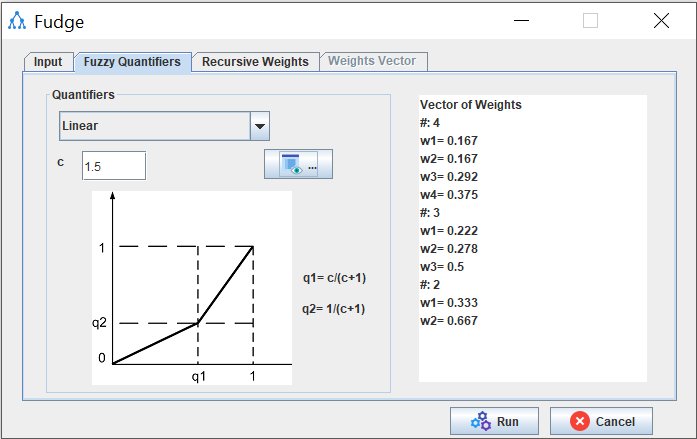Close the Fudge window
Screen dimensions: 697x439
pos(660,21)
